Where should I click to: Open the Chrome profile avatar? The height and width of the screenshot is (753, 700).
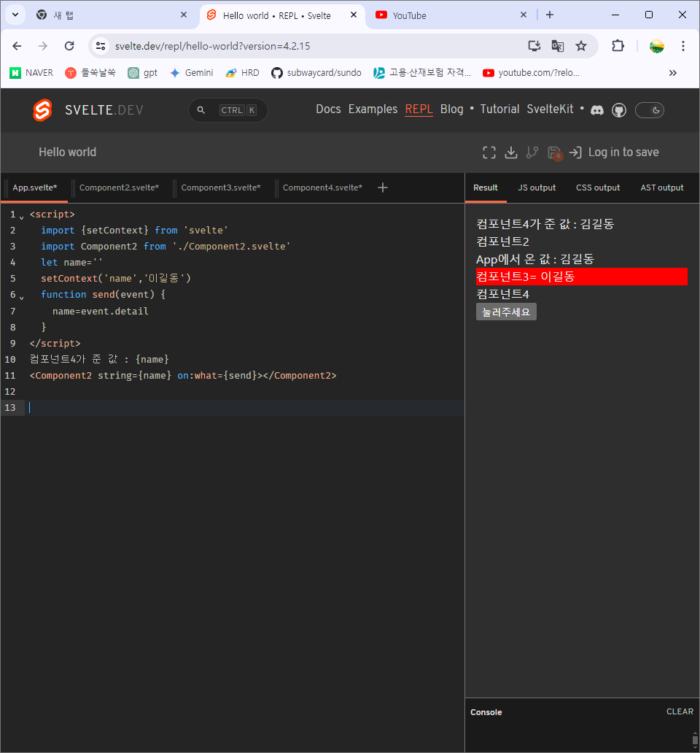656,46
